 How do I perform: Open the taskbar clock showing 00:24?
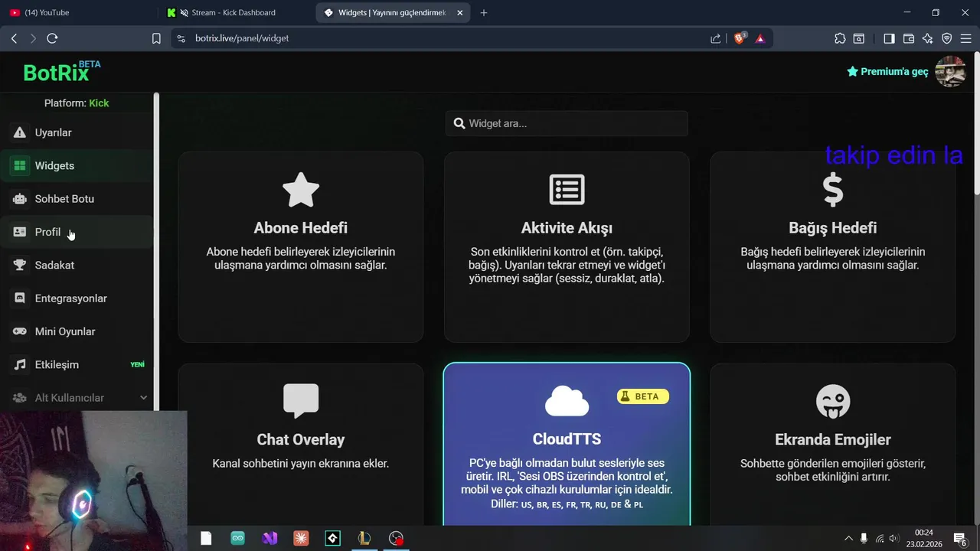tap(924, 538)
